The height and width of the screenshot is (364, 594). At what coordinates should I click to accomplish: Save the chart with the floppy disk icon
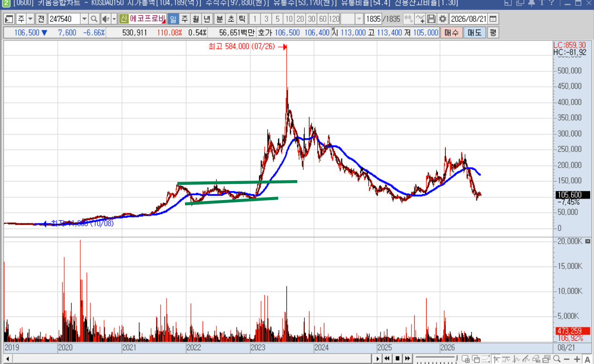(431, 19)
